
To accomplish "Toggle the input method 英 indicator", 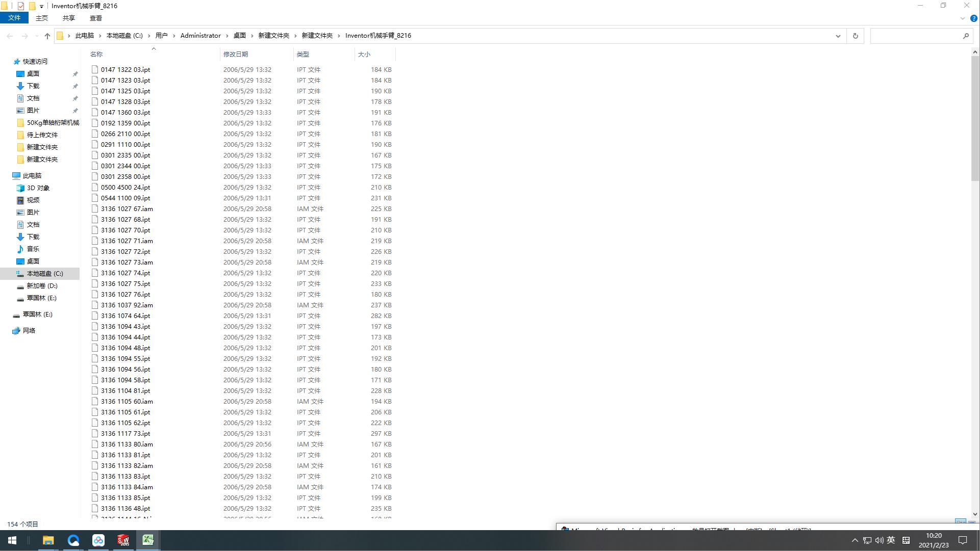I will [891, 540].
